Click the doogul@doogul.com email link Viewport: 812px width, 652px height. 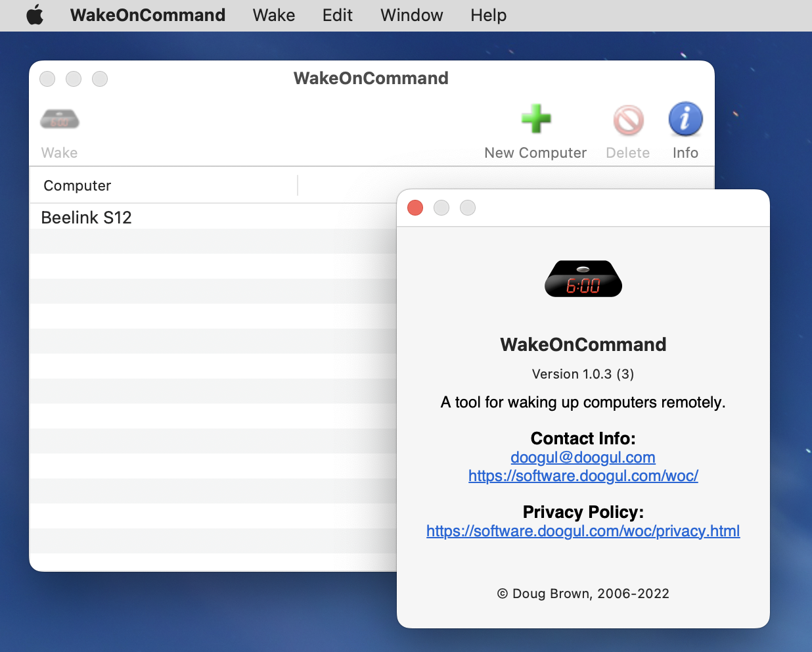583,457
